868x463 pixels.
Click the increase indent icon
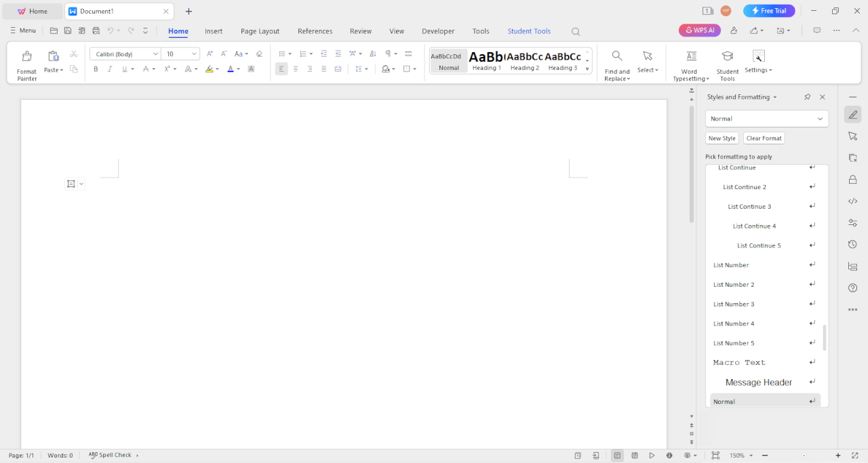(338, 54)
